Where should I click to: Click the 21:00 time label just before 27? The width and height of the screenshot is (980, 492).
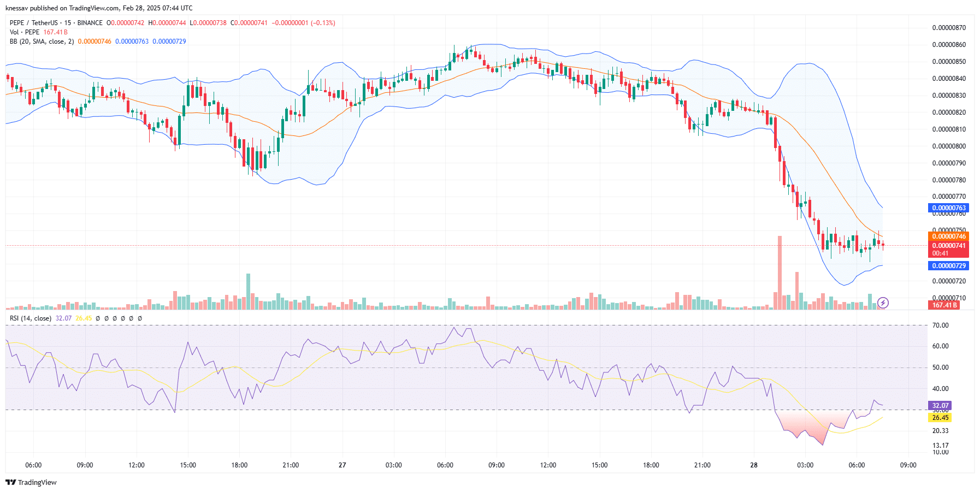[291, 465]
